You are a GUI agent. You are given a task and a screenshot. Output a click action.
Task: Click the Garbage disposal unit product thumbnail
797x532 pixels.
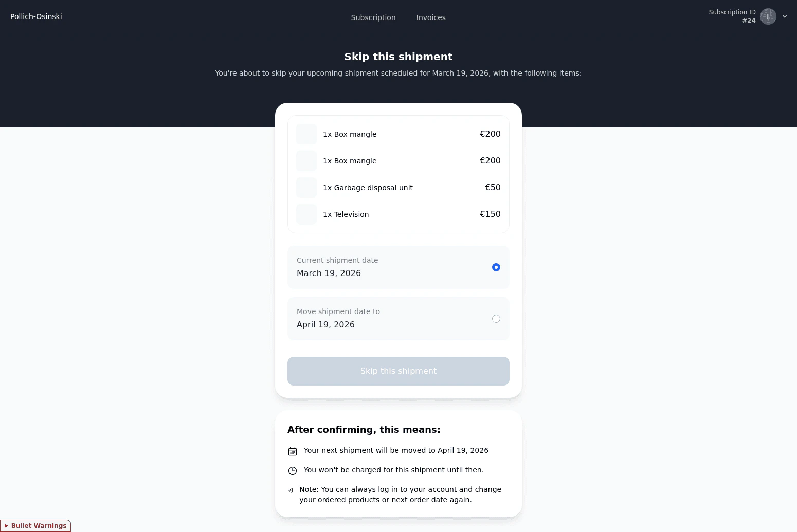click(306, 188)
